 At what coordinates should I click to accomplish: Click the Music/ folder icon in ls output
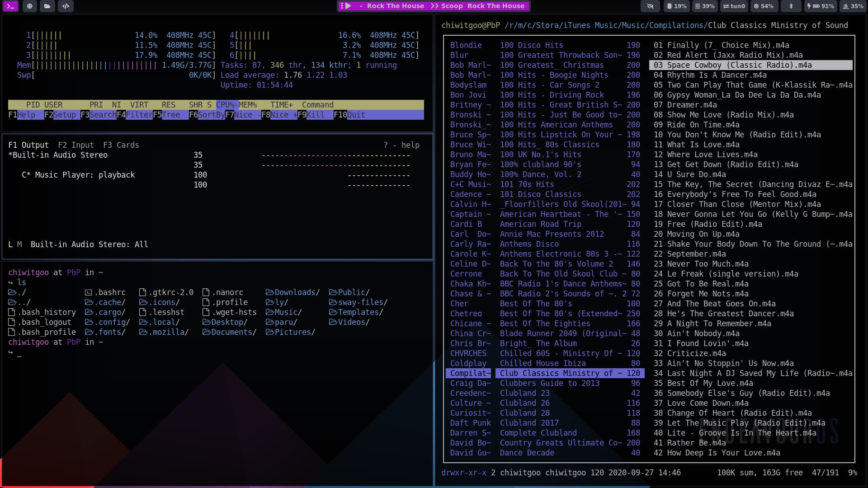click(270, 312)
